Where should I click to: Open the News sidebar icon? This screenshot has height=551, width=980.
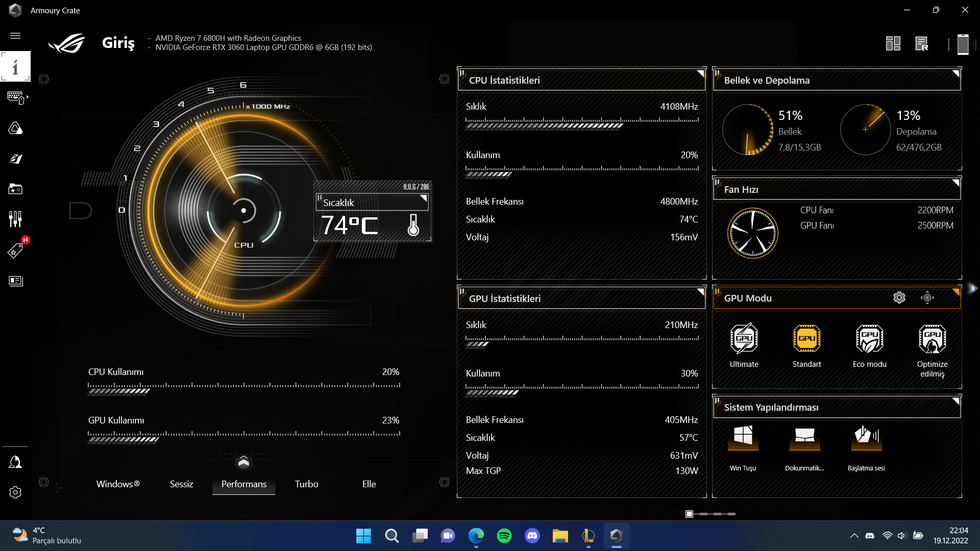(x=15, y=281)
